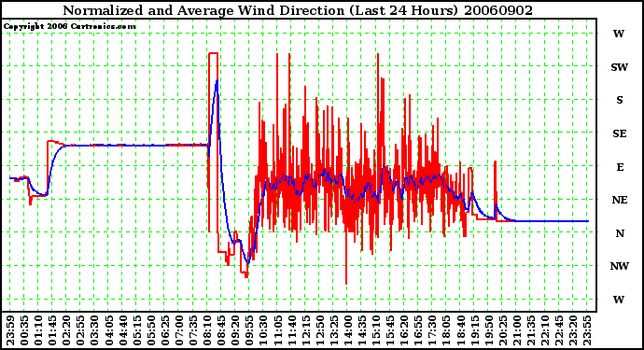The image size is (644, 350).
Task: Click the 'Copyright 2006 Cartronics.com' text
Action: tap(70, 27)
